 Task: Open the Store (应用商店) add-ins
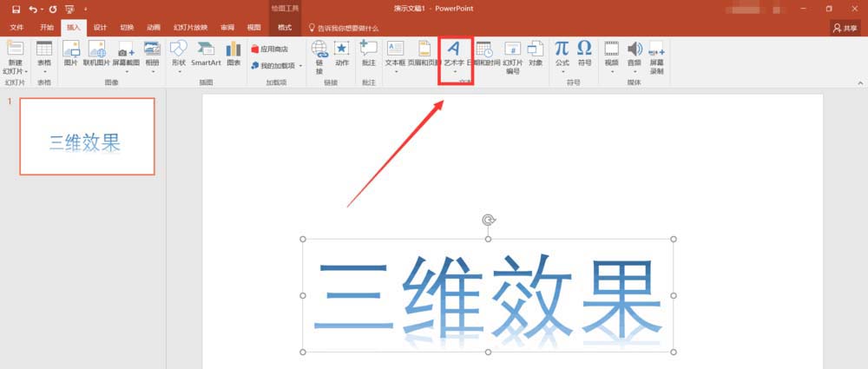(270, 49)
